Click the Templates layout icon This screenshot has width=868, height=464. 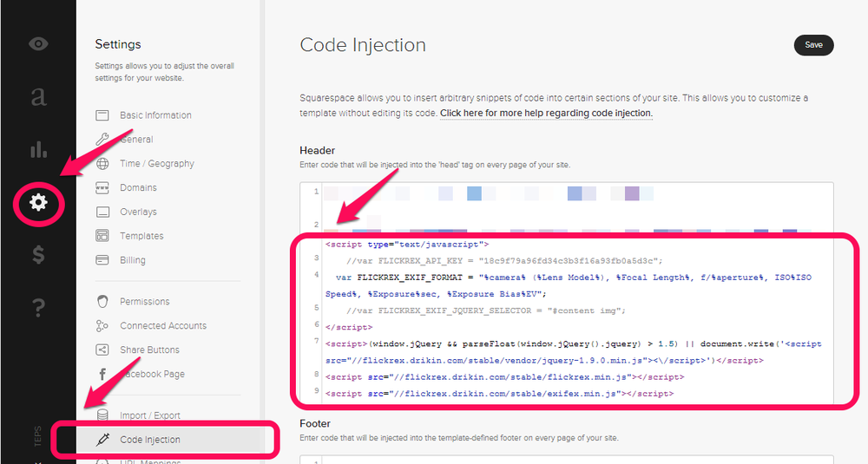point(102,236)
